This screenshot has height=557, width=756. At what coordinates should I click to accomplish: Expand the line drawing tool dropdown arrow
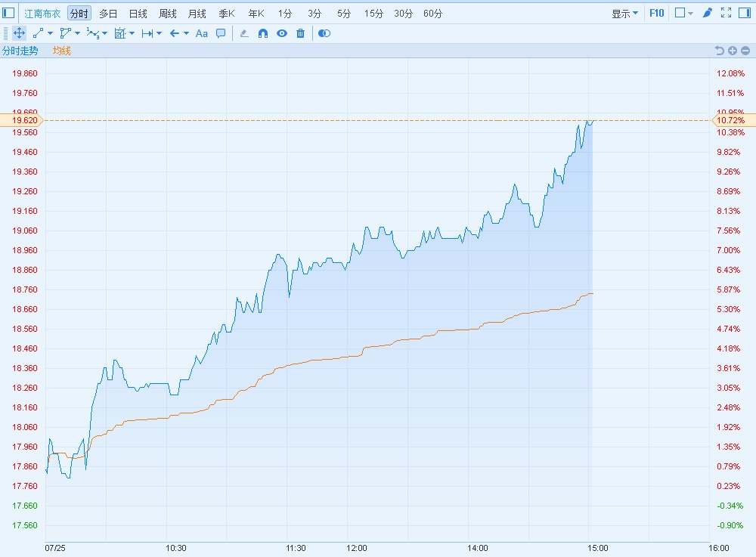[x=51, y=33]
